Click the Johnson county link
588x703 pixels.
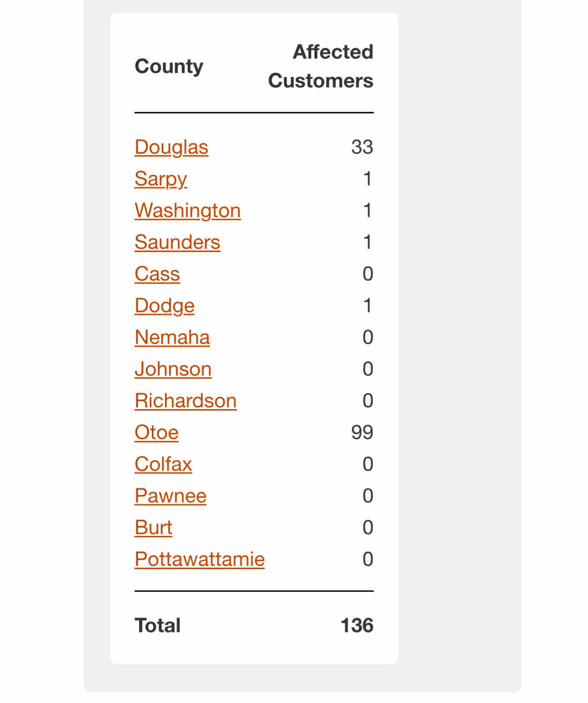click(173, 369)
